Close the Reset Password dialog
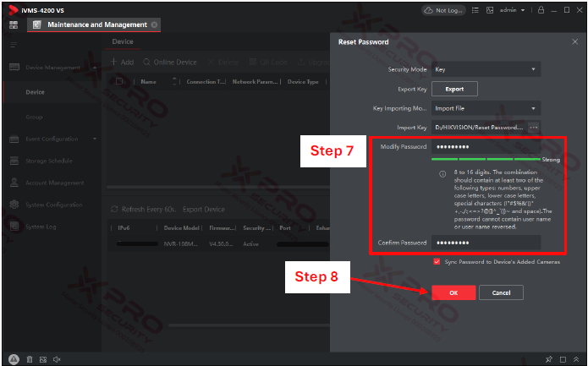 (574, 41)
